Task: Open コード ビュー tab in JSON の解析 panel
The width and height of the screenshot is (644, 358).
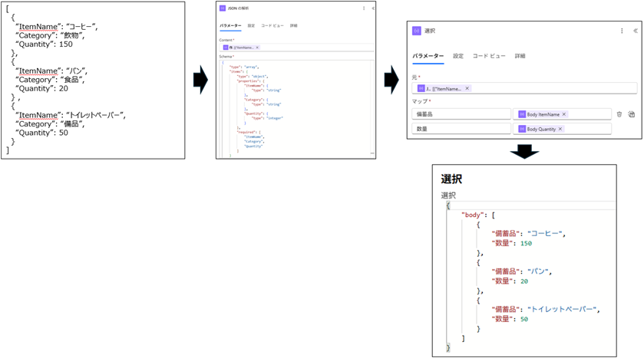Action: click(272, 25)
